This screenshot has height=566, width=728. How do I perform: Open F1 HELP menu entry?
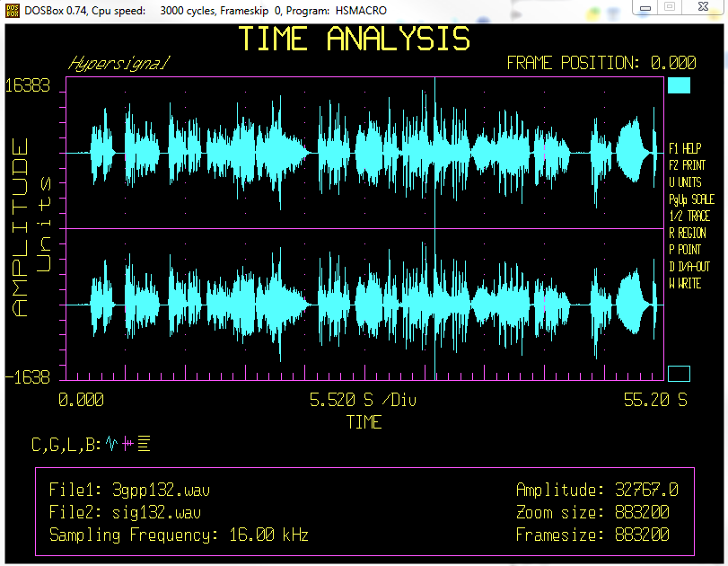coord(685,149)
